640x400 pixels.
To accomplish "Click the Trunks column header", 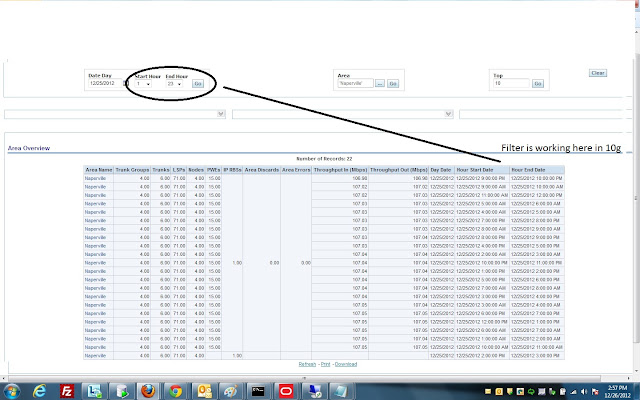I will (x=161, y=170).
